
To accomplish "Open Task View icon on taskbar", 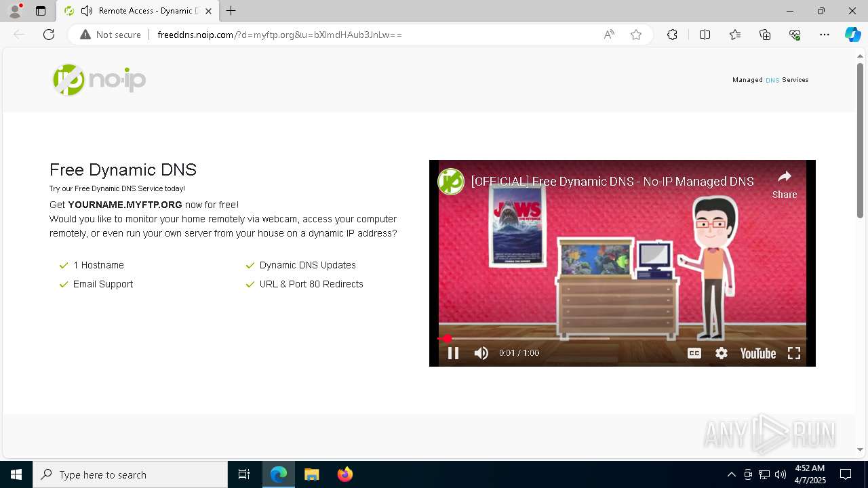I will (244, 474).
